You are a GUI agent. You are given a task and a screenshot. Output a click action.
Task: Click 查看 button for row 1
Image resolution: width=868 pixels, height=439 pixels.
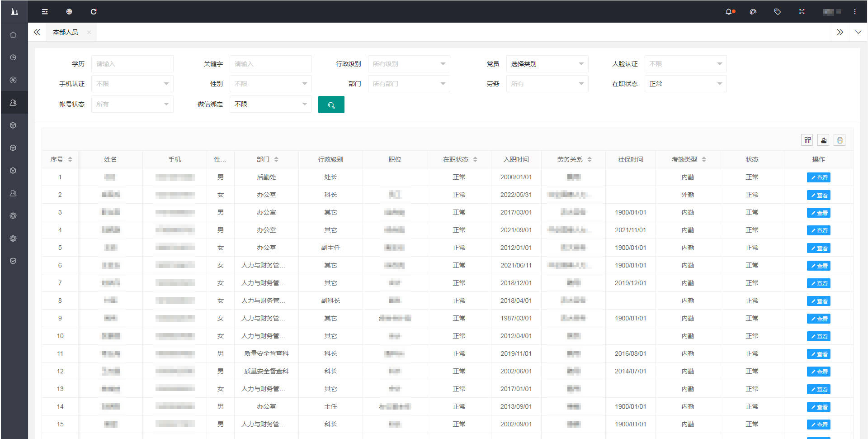click(x=818, y=177)
